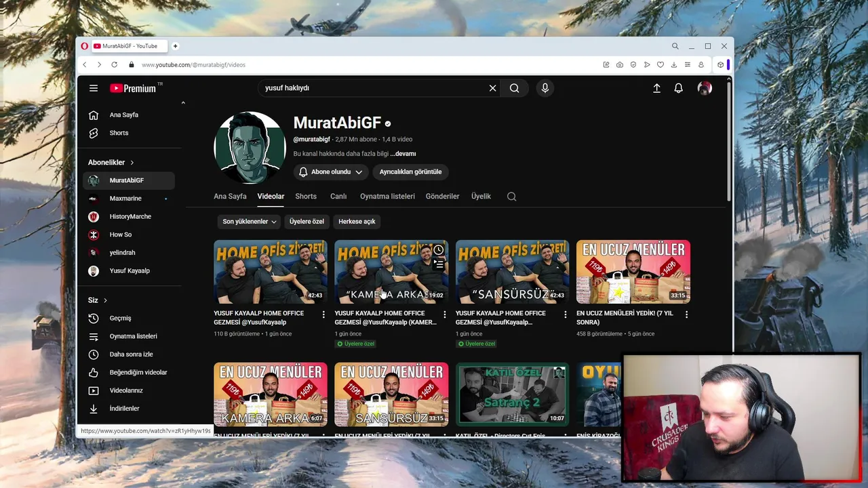Open Maxmarine channel in sidebar
The height and width of the screenshot is (488, 868).
pos(129,199)
